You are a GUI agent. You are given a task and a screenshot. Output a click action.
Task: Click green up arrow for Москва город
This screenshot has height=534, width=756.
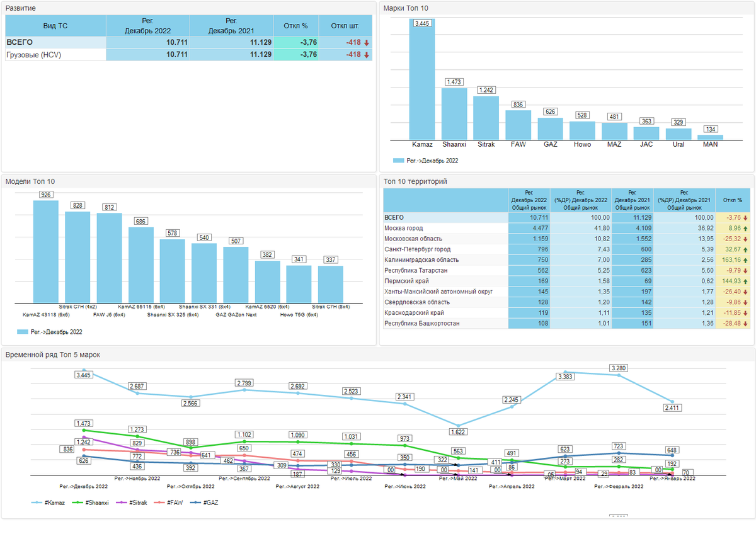pos(747,229)
